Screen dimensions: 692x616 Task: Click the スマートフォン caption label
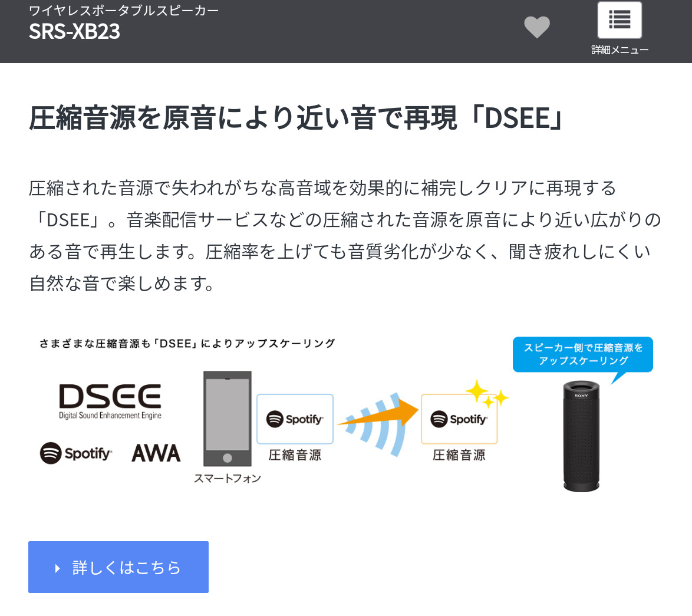(x=228, y=478)
